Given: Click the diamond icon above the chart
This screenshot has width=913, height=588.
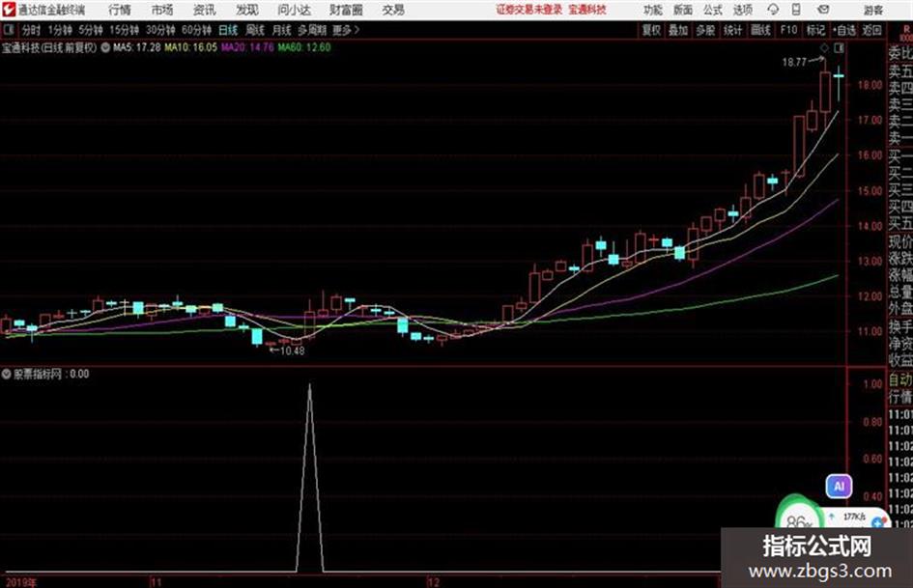Looking at the screenshot, I should pyautogui.click(x=824, y=47).
